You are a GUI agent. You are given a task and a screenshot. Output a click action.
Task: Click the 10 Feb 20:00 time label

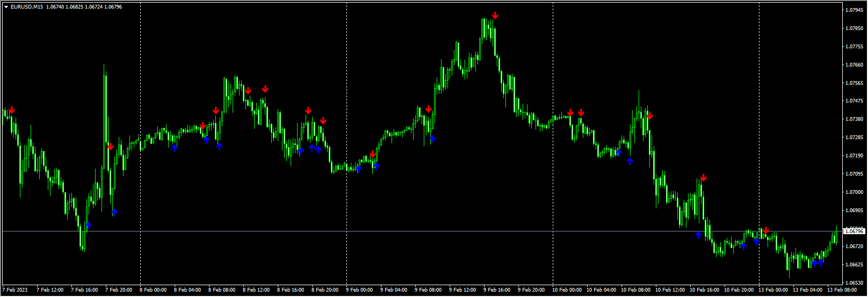coord(739,290)
